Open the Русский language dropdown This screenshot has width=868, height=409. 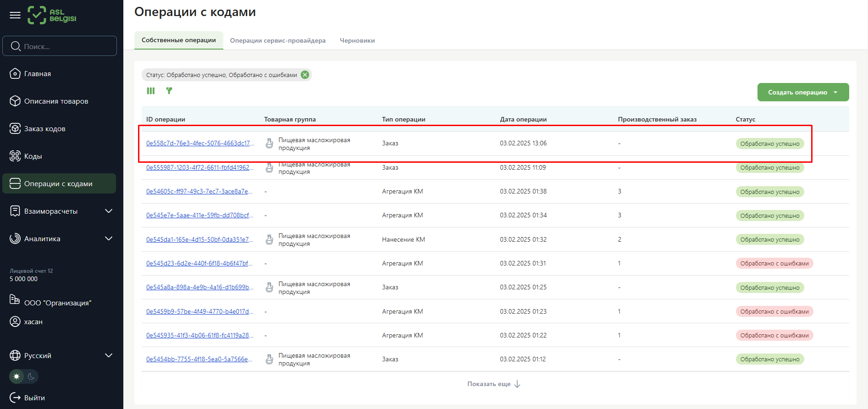pyautogui.click(x=59, y=355)
